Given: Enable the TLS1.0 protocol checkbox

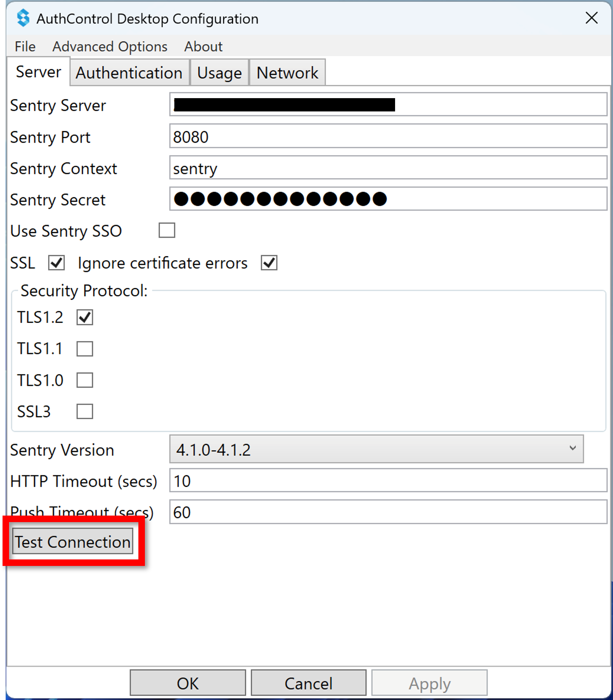Looking at the screenshot, I should point(85,380).
